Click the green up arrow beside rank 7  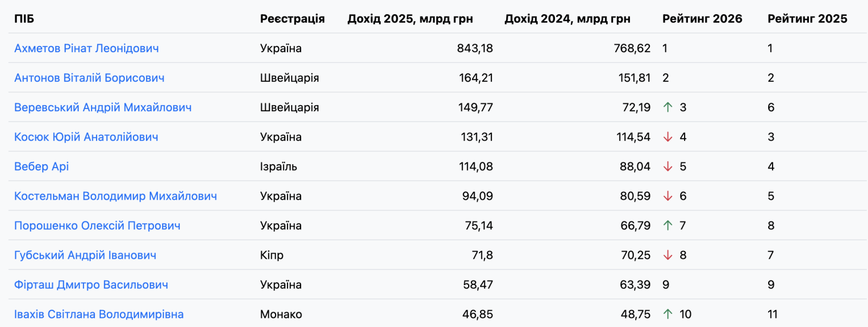[x=668, y=226]
